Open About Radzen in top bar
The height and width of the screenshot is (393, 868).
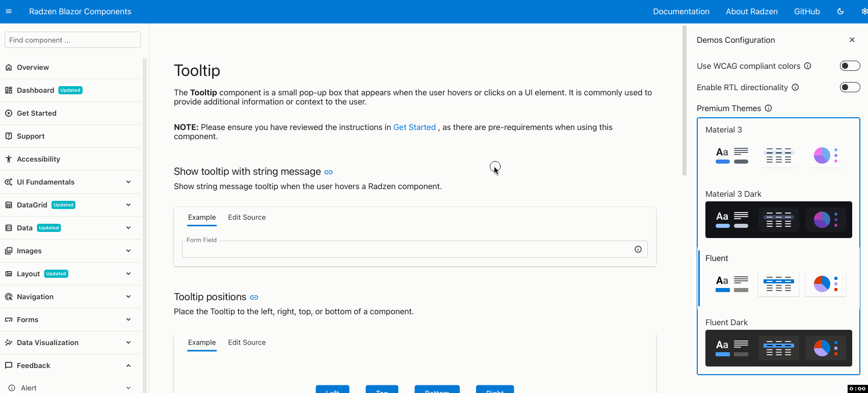pos(752,11)
